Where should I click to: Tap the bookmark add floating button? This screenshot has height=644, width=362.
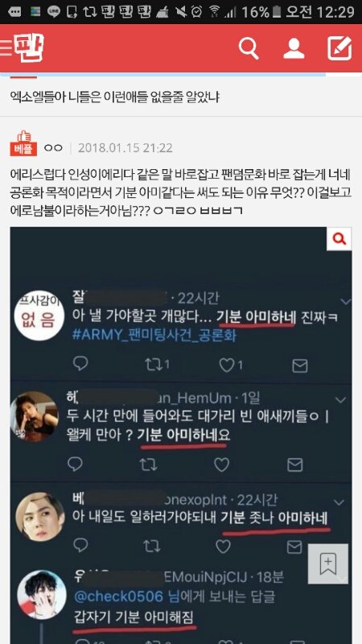click(328, 564)
